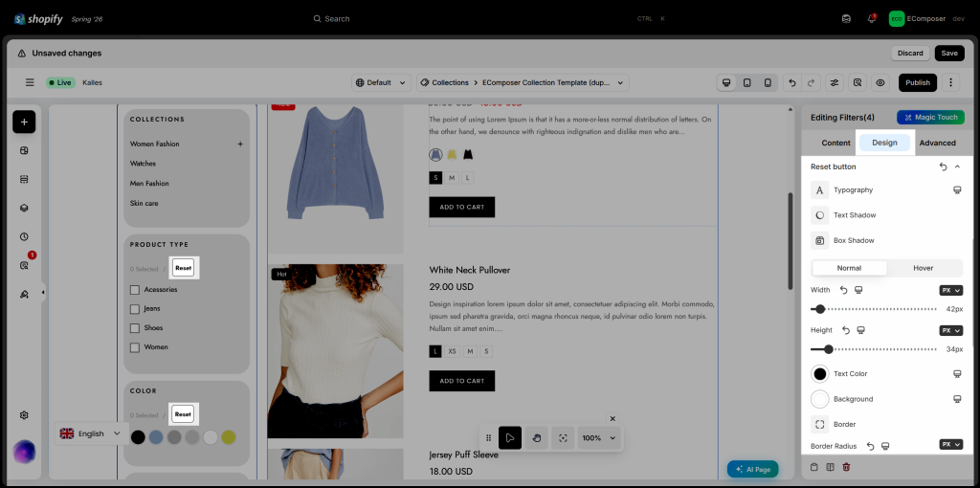Open settings gear in left sidebar
The image size is (980, 488).
pos(24,415)
